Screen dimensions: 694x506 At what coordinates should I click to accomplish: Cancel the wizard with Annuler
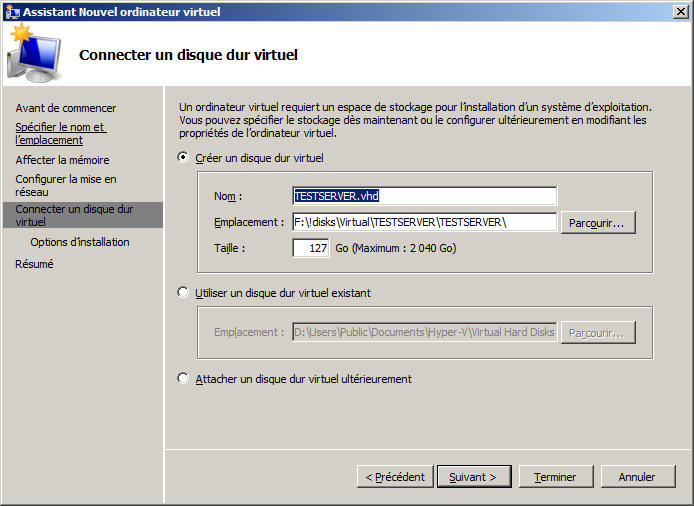point(638,477)
